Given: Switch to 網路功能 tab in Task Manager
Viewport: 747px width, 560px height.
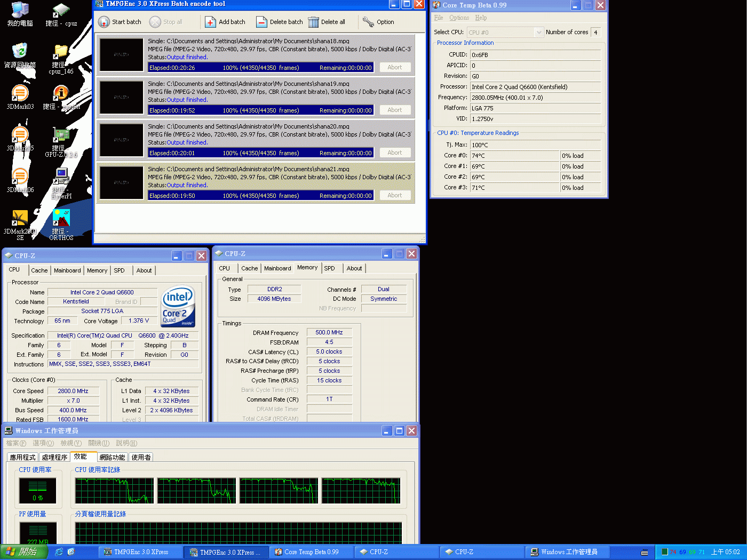Looking at the screenshot, I should click(113, 457).
